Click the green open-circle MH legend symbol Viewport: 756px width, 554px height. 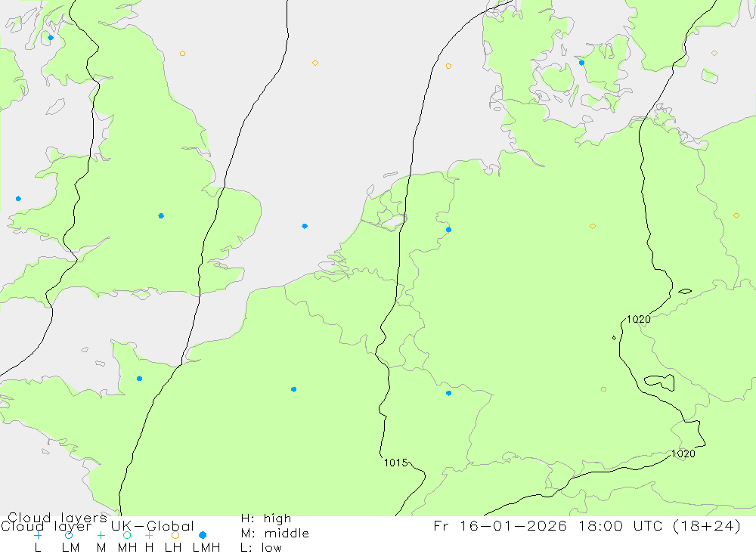127,535
